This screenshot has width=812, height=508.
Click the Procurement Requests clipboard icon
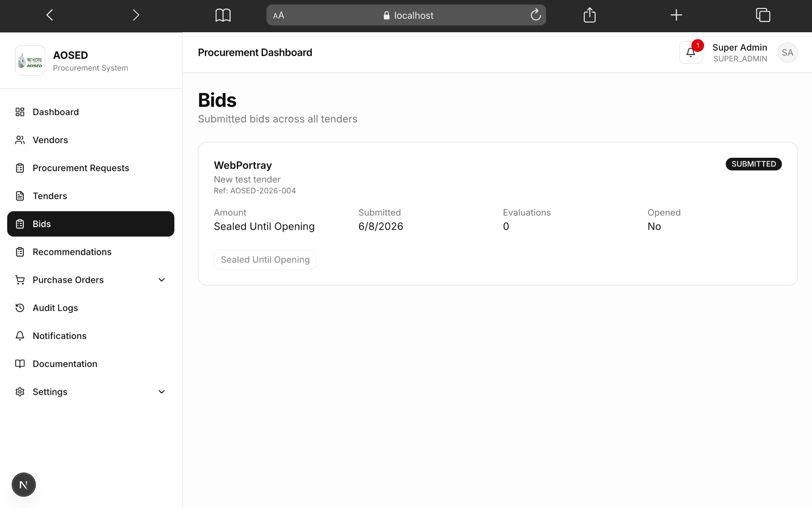tap(20, 168)
